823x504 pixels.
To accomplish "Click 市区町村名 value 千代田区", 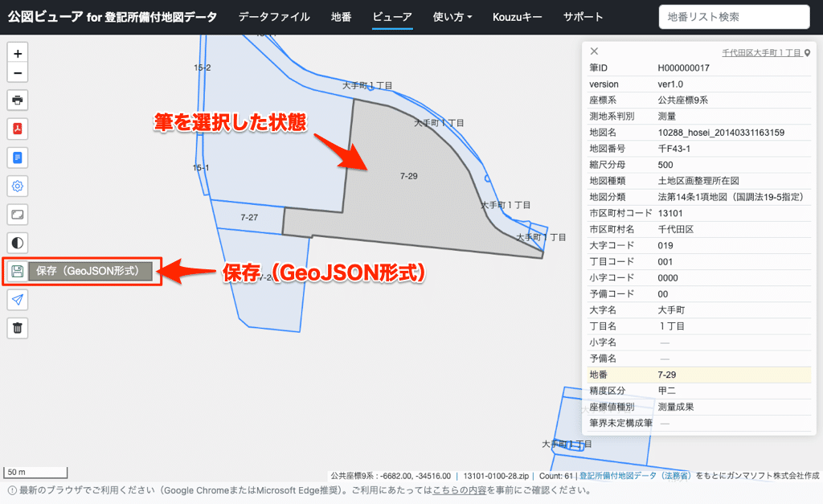I will [675, 229].
